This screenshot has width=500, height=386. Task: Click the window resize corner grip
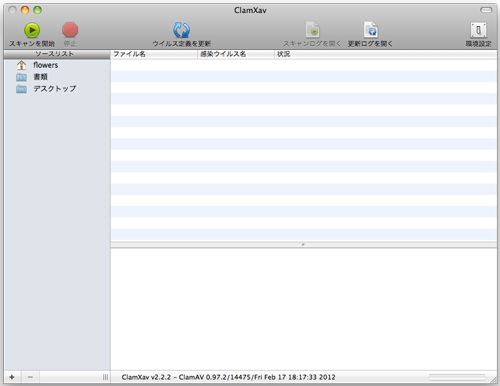pos(493,379)
